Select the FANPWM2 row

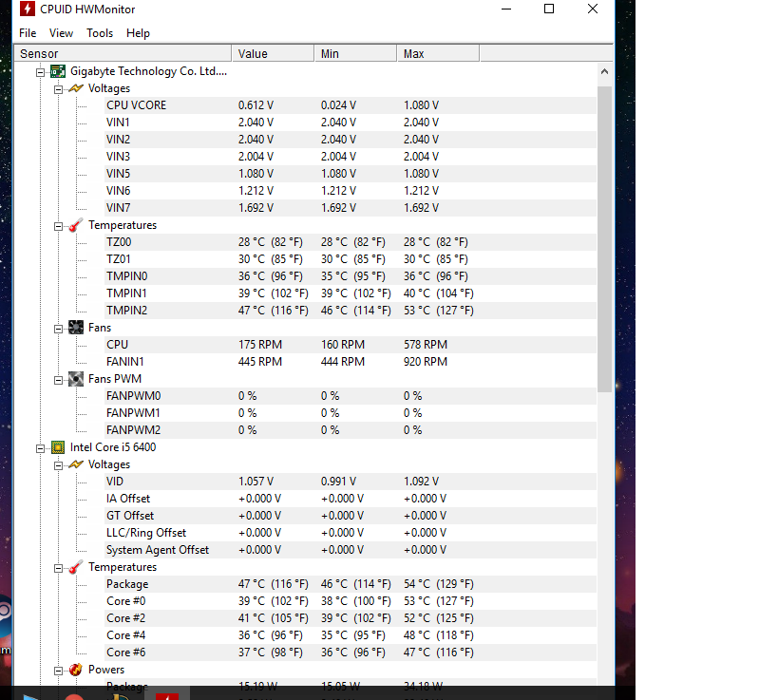point(350,430)
